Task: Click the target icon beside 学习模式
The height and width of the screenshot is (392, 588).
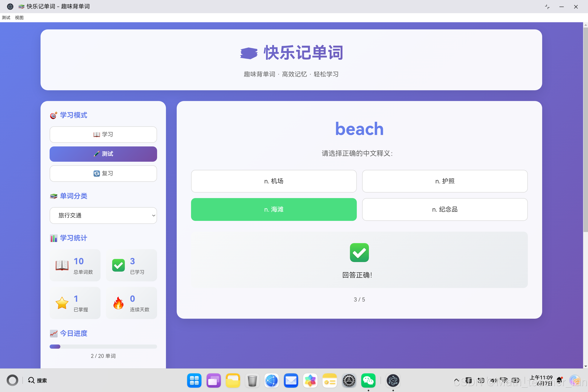Action: 54,115
